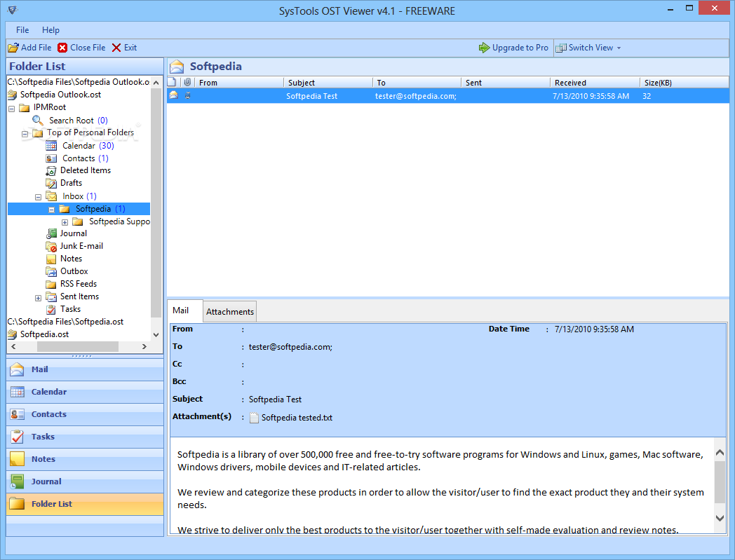
Task: Click the document type column header icon
Action: [x=172, y=83]
